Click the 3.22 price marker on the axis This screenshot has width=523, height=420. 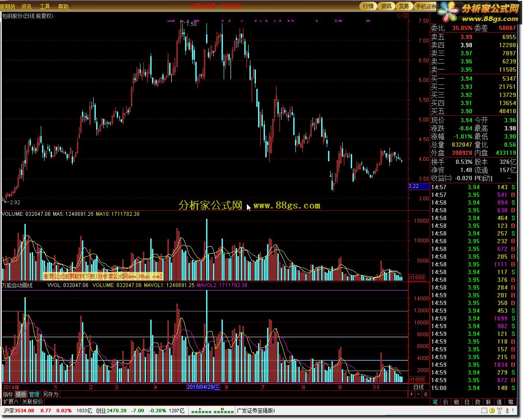419,186
